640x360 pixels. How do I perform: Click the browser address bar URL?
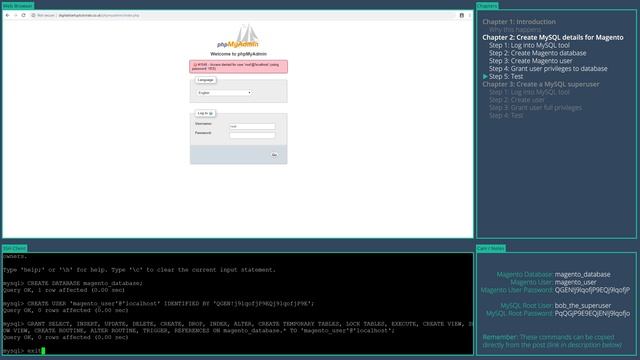coord(99,16)
